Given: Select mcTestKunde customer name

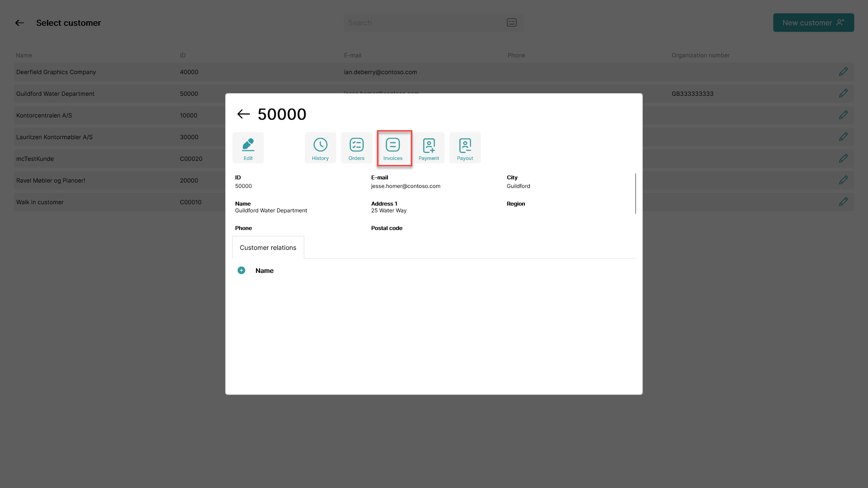Looking at the screenshot, I should click(35, 159).
